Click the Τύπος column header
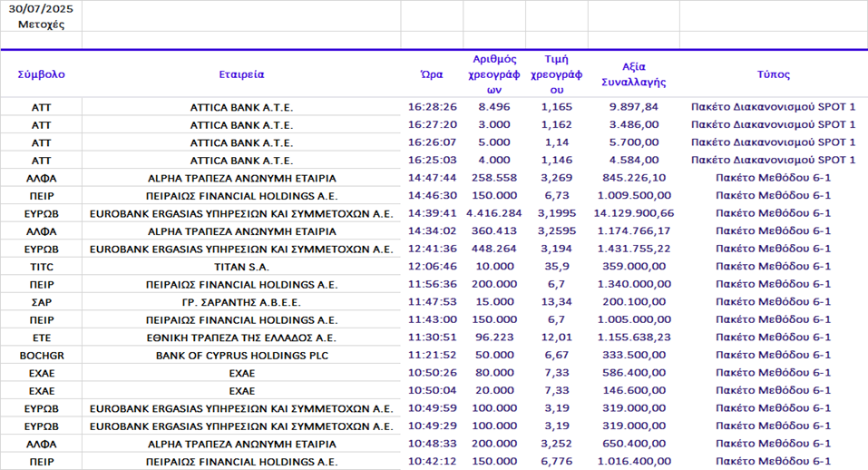Viewport: 868px width, 470px height. coord(774,74)
